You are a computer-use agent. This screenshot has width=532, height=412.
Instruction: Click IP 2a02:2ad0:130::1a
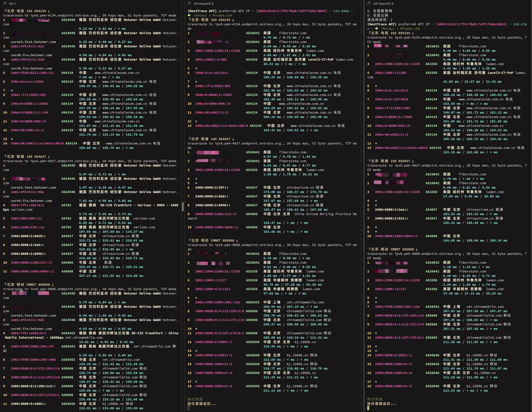27,227
